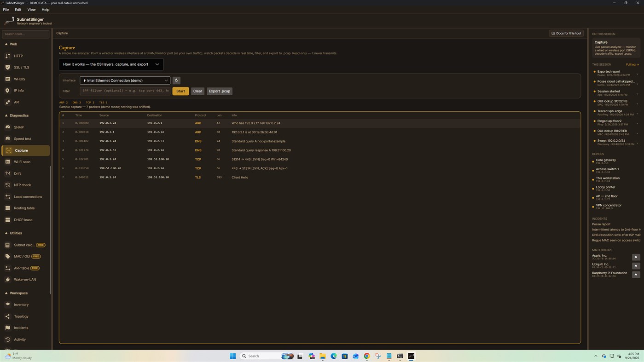The width and height of the screenshot is (644, 362).
Task: Open the SSL / TLS shield icon
Action: click(x=8, y=67)
